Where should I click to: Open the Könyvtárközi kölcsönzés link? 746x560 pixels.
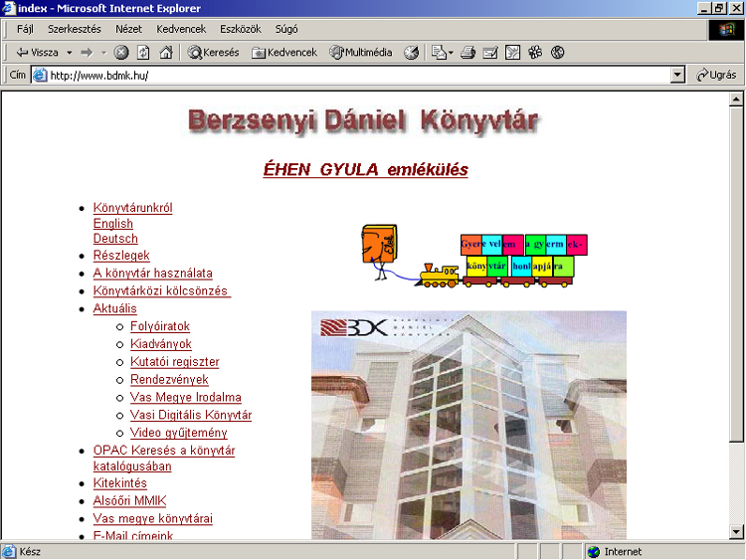click(162, 290)
